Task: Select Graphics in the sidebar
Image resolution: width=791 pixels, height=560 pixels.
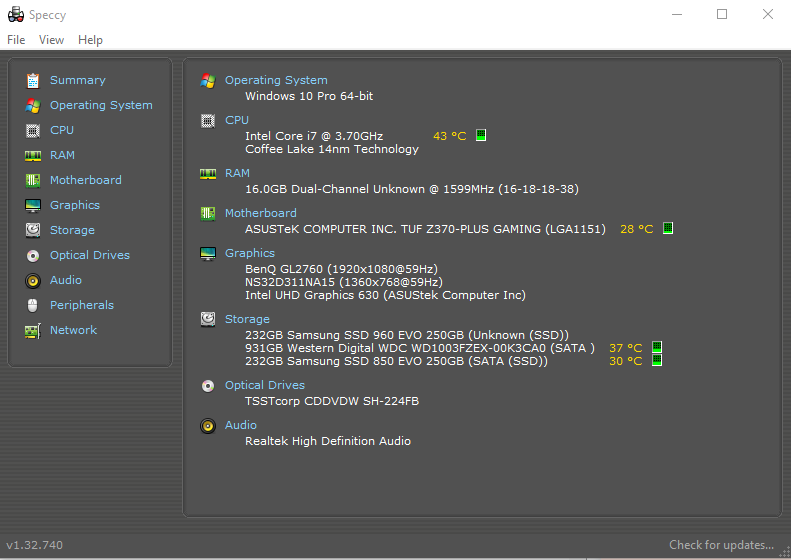Action: (75, 205)
